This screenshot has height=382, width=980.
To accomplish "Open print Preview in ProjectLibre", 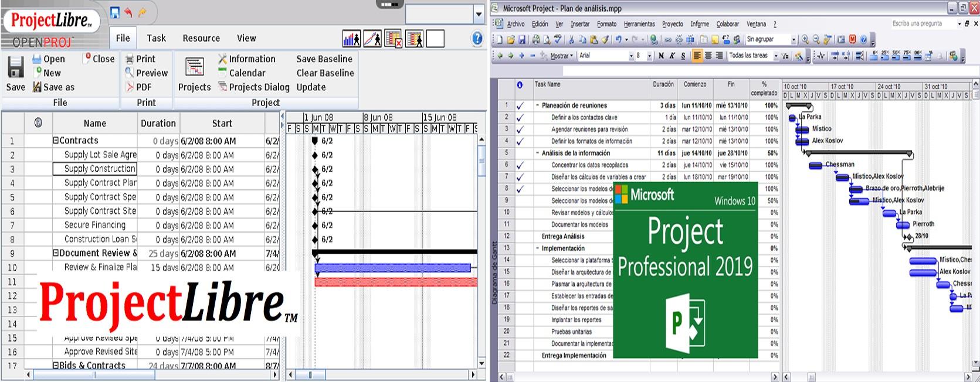I will click(147, 73).
